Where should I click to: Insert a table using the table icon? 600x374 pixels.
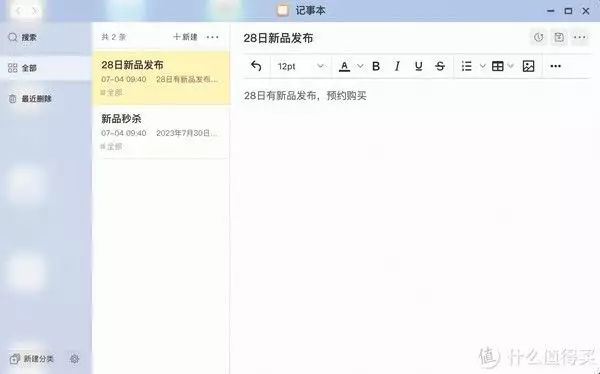pos(497,66)
